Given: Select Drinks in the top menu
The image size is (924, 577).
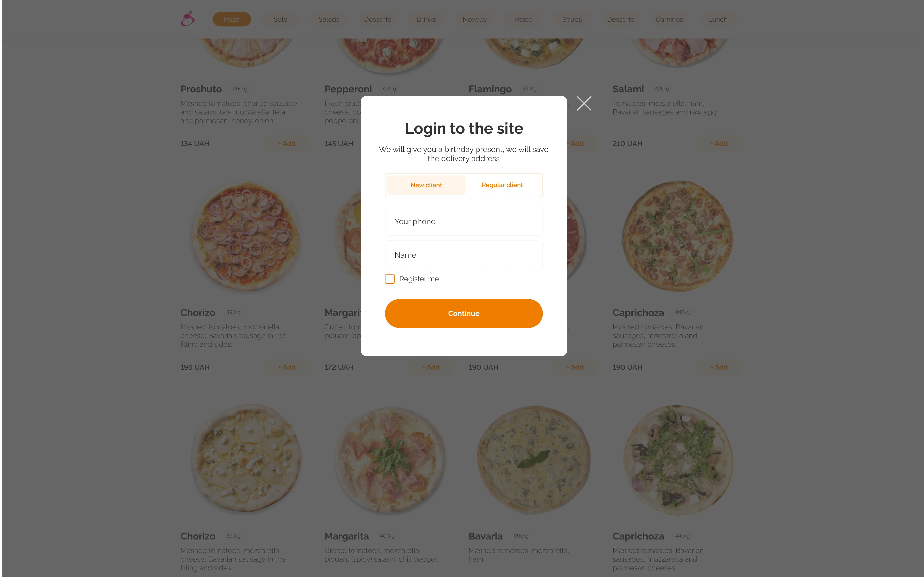Looking at the screenshot, I should pyautogui.click(x=426, y=19).
